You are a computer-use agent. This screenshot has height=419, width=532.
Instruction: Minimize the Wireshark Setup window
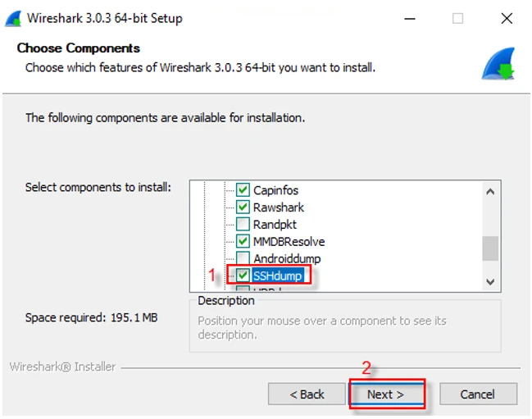coord(409,18)
